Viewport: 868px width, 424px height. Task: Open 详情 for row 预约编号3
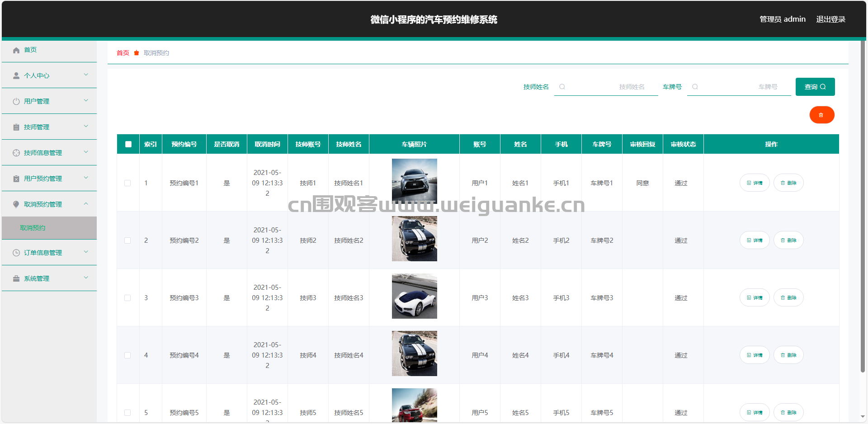pyautogui.click(x=755, y=297)
